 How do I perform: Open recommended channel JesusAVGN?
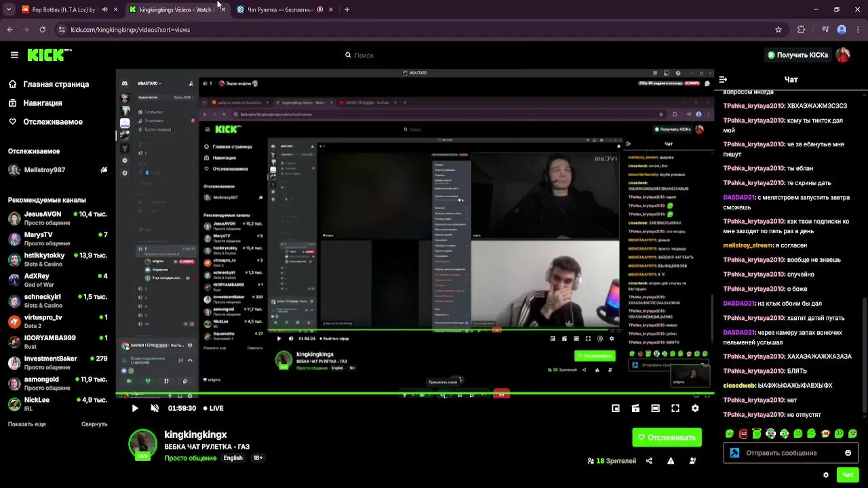click(58, 218)
